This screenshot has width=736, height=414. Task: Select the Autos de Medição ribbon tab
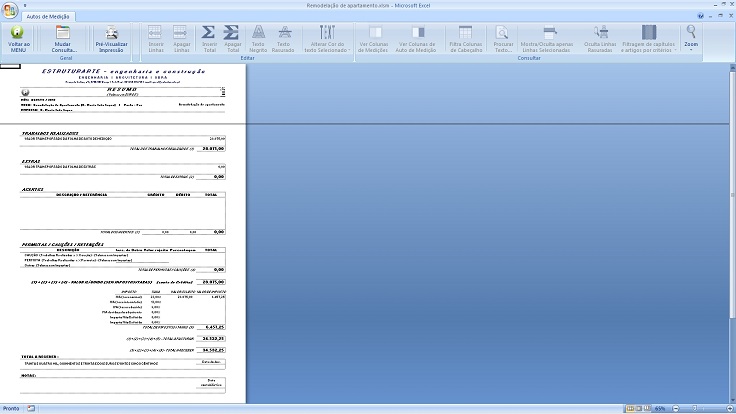(47, 16)
